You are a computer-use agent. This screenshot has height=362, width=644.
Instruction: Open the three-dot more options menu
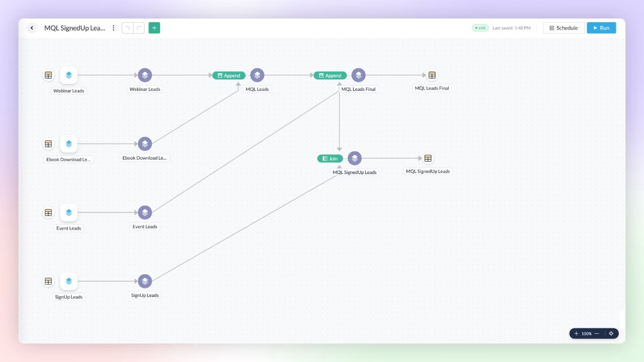(114, 28)
